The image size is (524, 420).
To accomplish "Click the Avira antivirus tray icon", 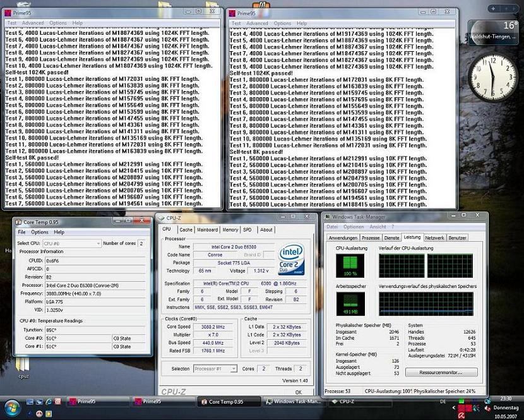I will [461, 416].
